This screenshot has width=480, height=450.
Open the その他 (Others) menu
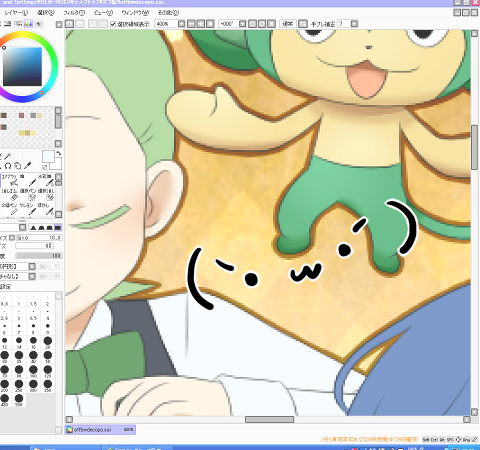click(168, 13)
